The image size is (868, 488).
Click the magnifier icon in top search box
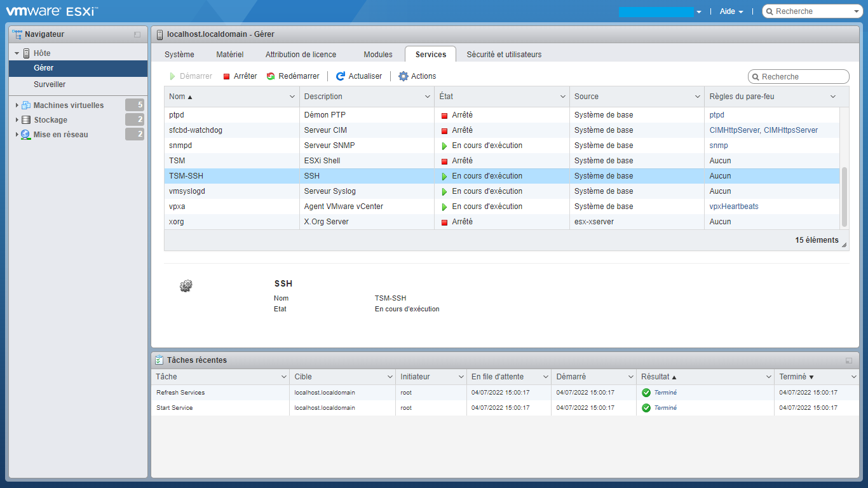tap(770, 11)
